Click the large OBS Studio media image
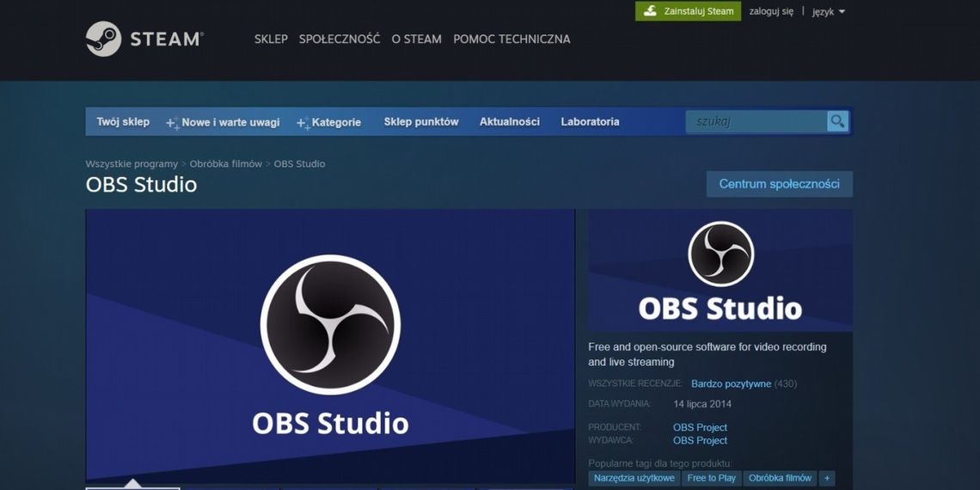Image resolution: width=980 pixels, height=490 pixels. (330, 346)
